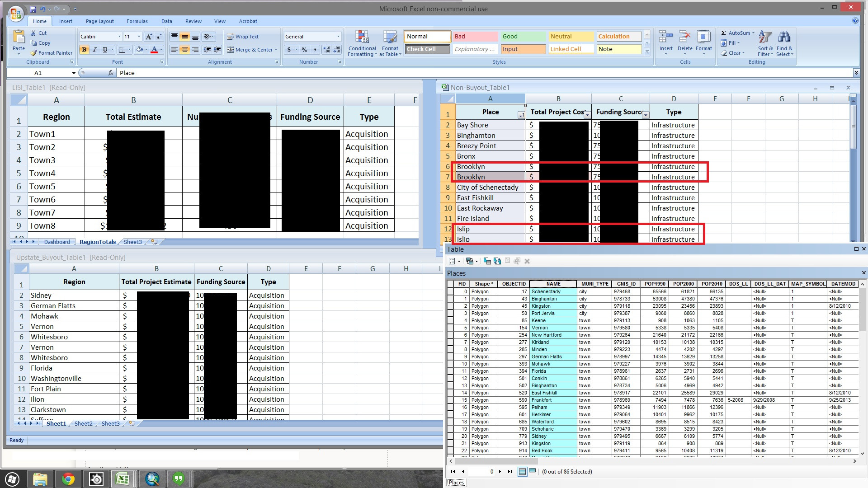Click the Decrease Indent icon
Image resolution: width=868 pixels, height=488 pixels.
207,50
